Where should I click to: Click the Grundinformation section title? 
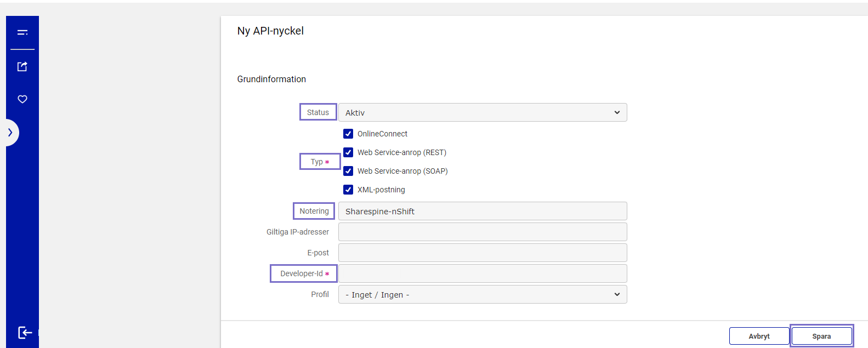point(271,79)
